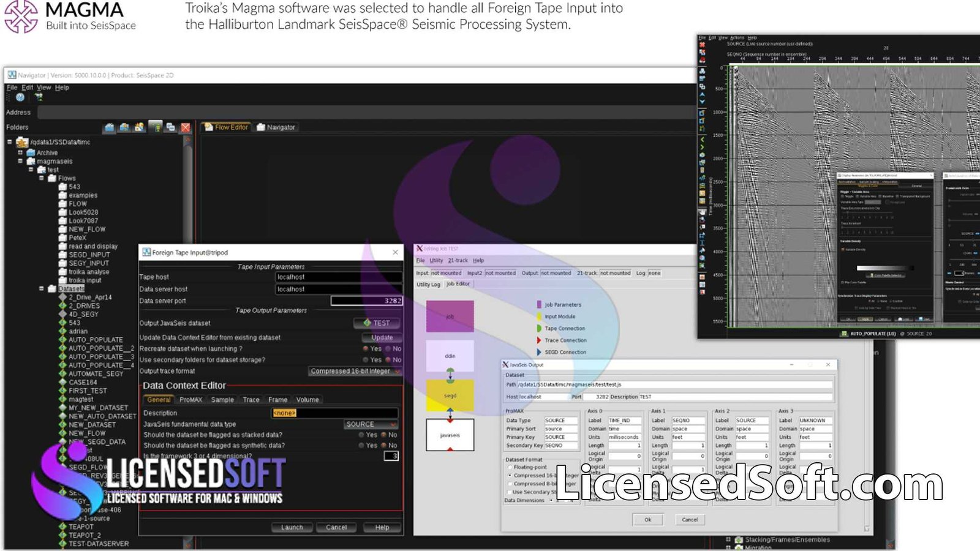The image size is (980, 551).
Task: Switch to the Flow Editor tab
Action: (226, 127)
